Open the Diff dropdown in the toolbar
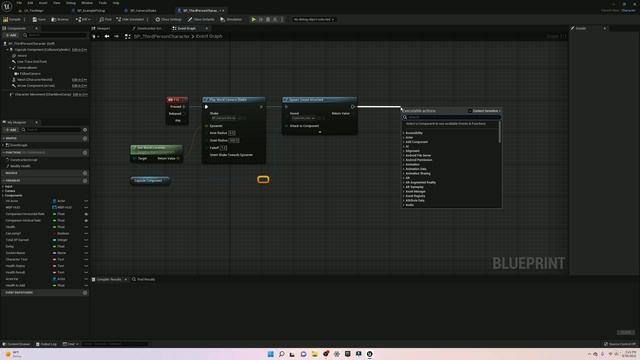The height and width of the screenshot is (360, 640). pyautogui.click(x=83, y=19)
